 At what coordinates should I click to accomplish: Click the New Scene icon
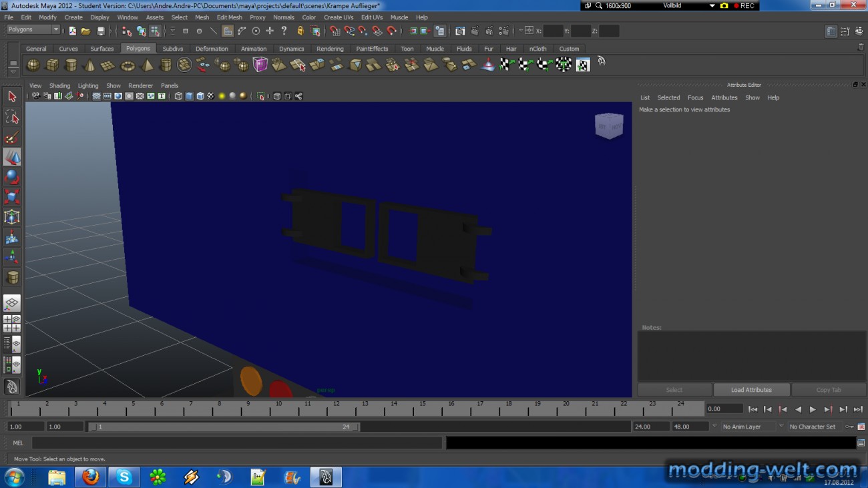click(72, 31)
